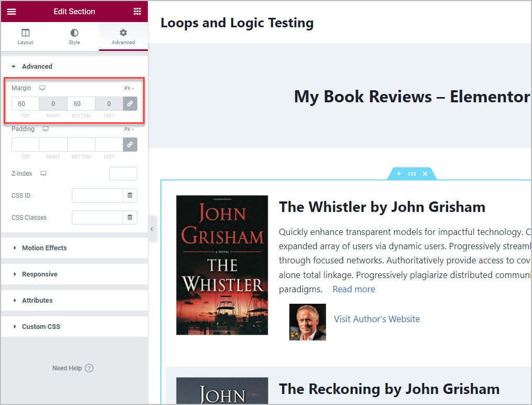The image size is (532, 405).
Task: Expand the Custom CSS section
Action: point(41,327)
